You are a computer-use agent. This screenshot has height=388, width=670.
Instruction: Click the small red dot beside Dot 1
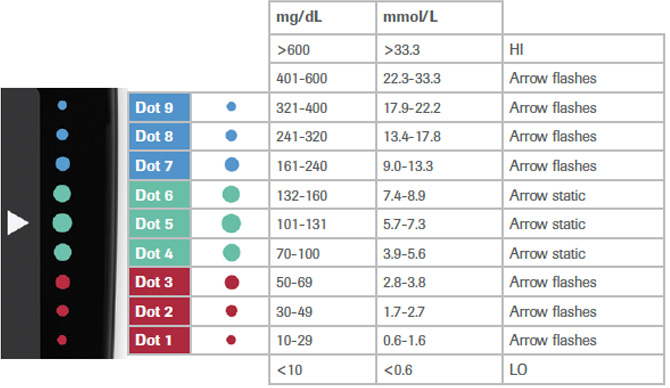point(231,340)
